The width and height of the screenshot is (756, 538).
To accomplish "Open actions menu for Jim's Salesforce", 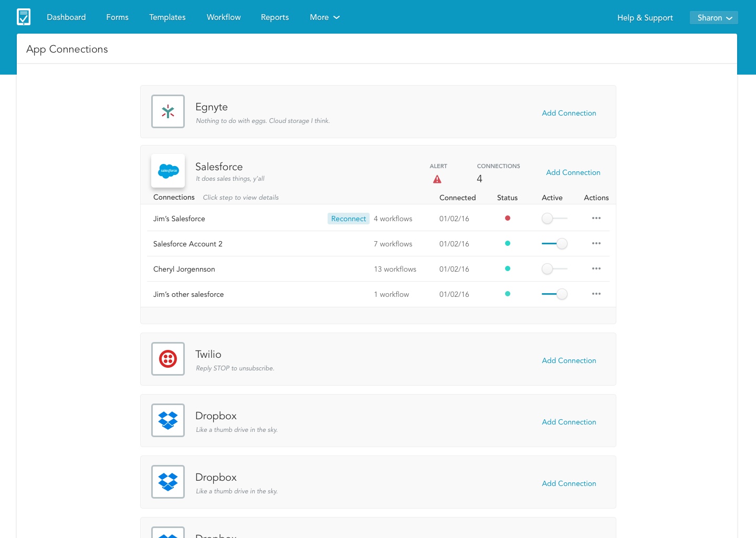I will point(596,218).
